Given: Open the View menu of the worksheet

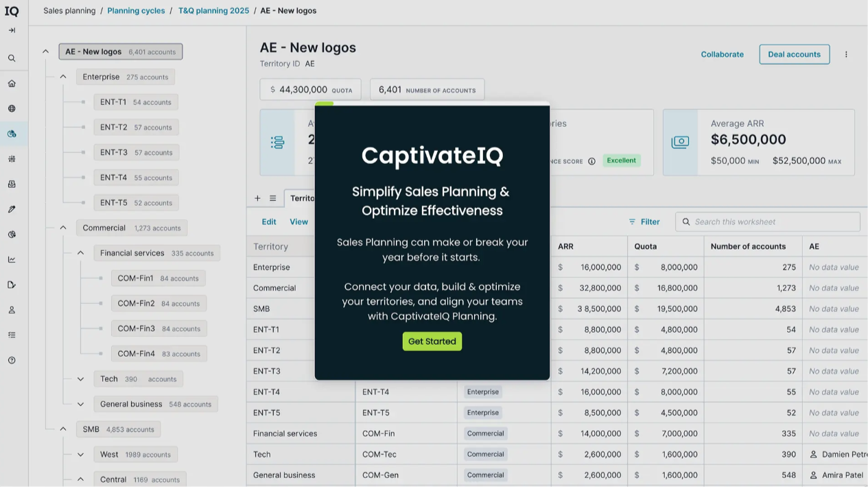Looking at the screenshot, I should [x=298, y=222].
